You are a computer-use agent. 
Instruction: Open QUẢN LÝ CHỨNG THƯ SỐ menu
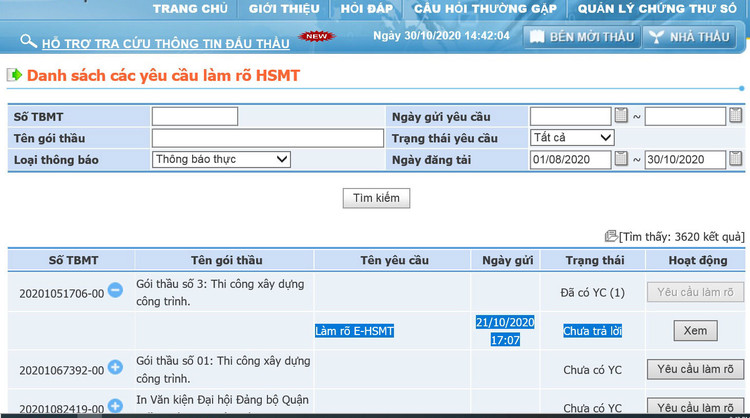pos(657,9)
